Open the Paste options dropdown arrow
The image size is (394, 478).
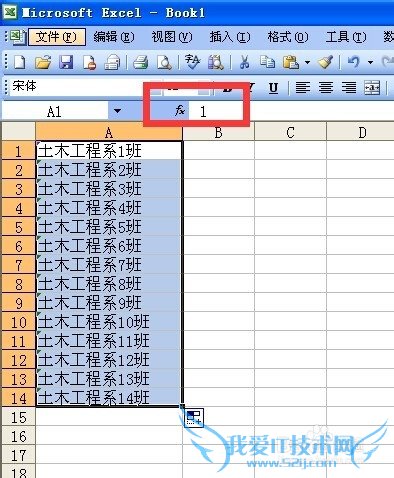pos(307,62)
